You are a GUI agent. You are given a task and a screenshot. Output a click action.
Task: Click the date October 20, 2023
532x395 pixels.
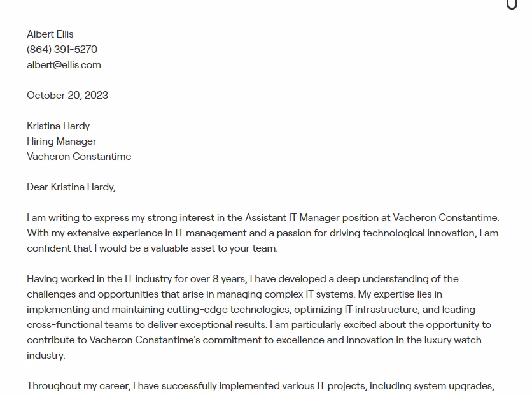coord(67,96)
